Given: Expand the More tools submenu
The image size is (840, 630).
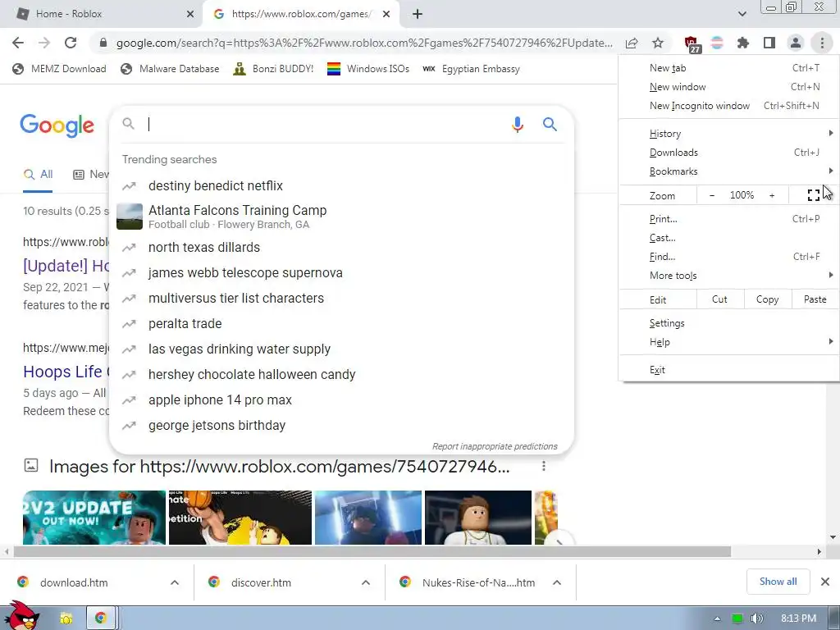Looking at the screenshot, I should tap(728, 276).
